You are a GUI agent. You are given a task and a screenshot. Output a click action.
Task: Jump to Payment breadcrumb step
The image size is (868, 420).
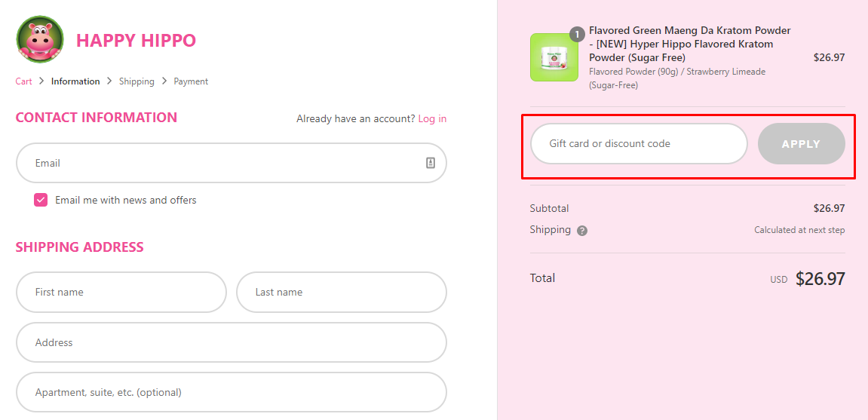(x=191, y=81)
